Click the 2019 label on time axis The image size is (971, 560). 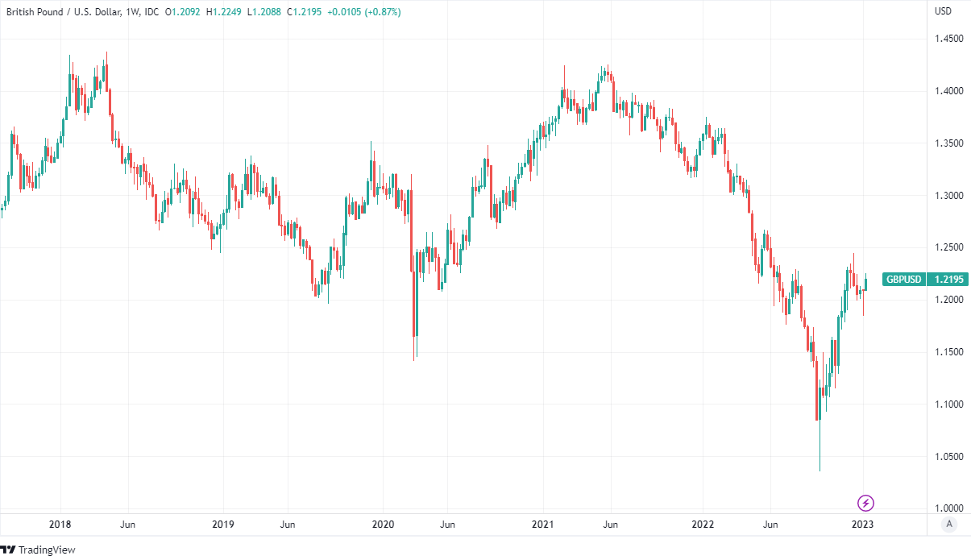(222, 525)
